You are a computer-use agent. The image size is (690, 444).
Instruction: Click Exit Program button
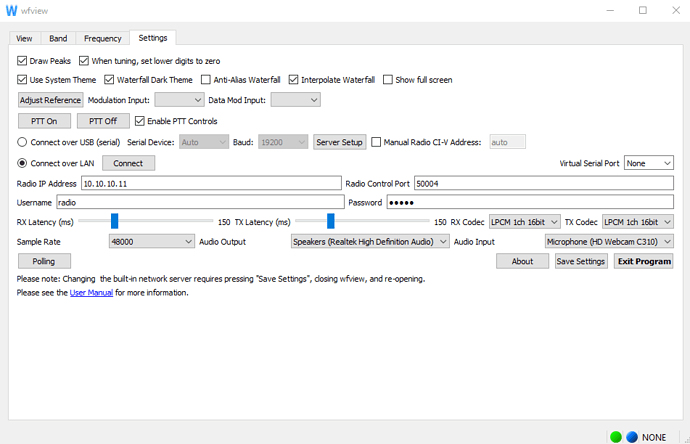(644, 261)
